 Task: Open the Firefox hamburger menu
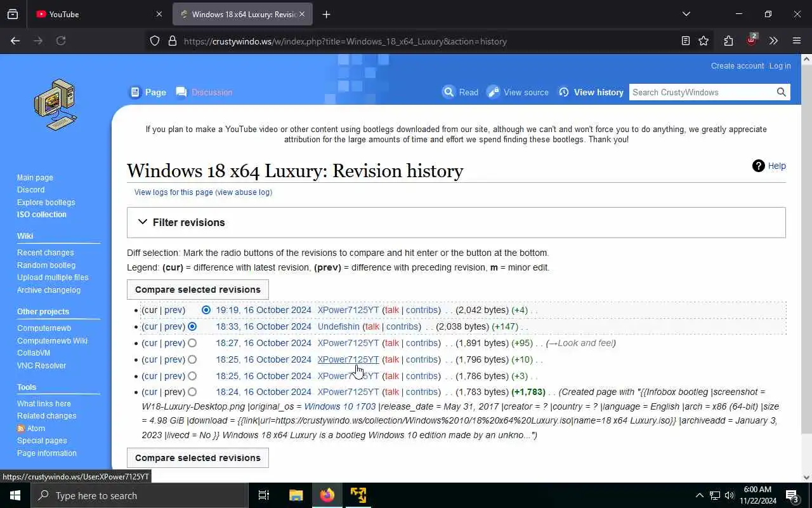pyautogui.click(x=797, y=41)
